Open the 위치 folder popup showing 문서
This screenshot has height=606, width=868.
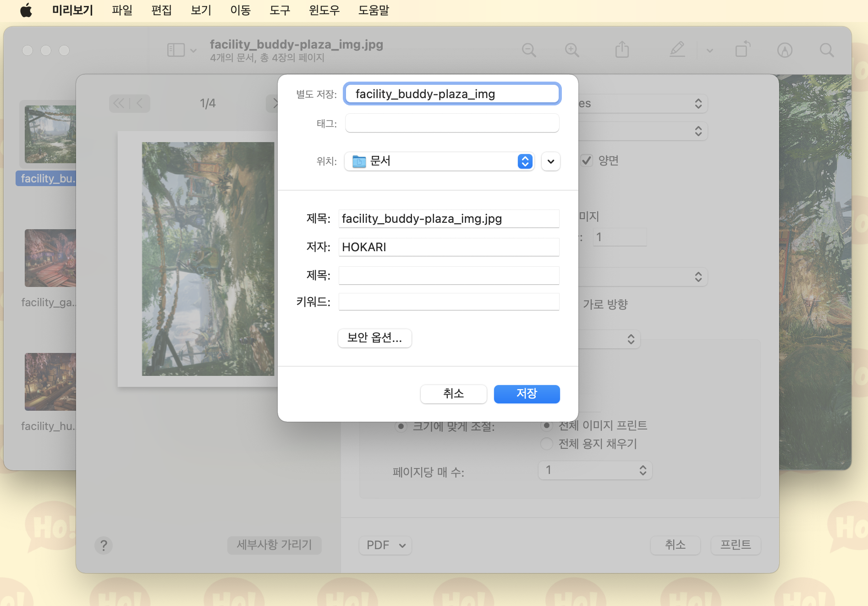pos(439,161)
